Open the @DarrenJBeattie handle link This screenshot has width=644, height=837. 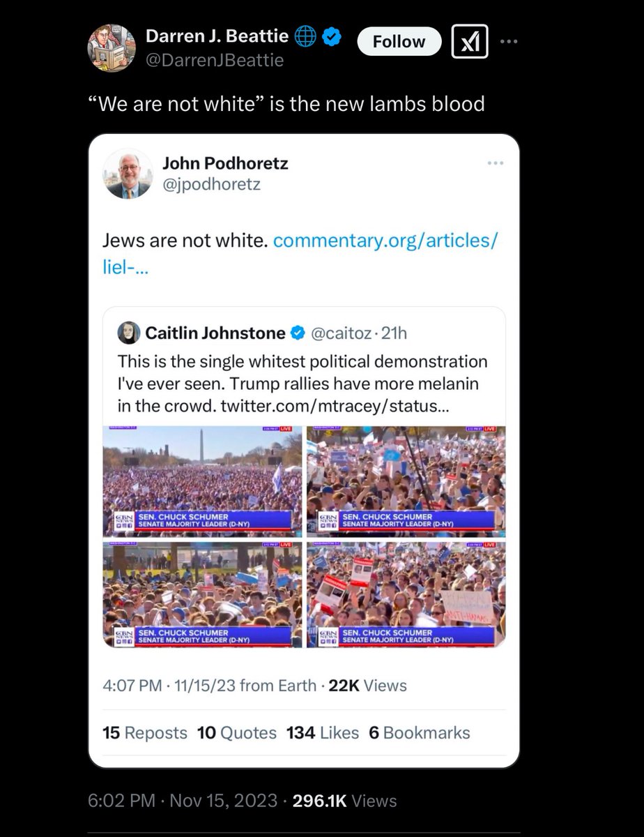click(x=214, y=61)
